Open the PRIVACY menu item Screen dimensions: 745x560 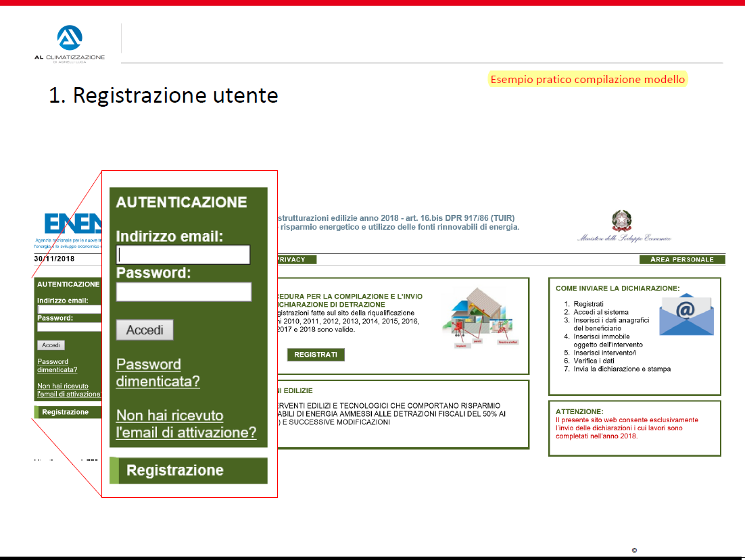[297, 259]
